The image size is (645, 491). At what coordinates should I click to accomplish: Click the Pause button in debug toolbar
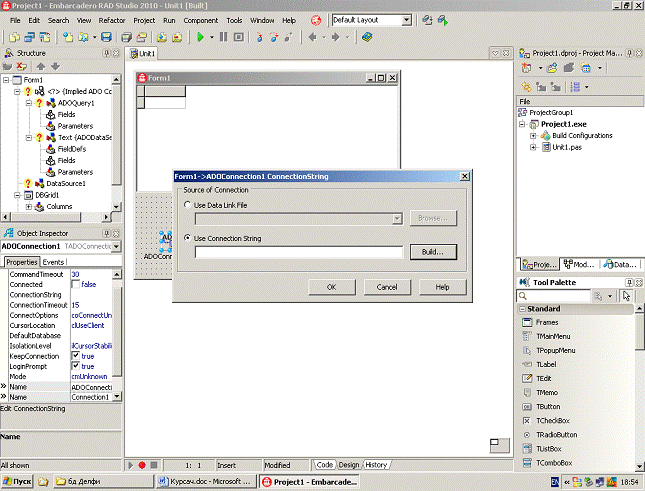pyautogui.click(x=223, y=37)
